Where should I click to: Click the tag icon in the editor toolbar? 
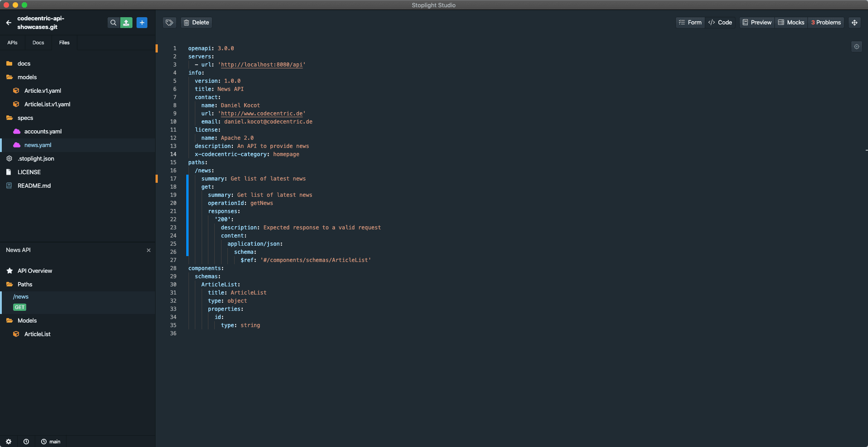[x=170, y=23]
